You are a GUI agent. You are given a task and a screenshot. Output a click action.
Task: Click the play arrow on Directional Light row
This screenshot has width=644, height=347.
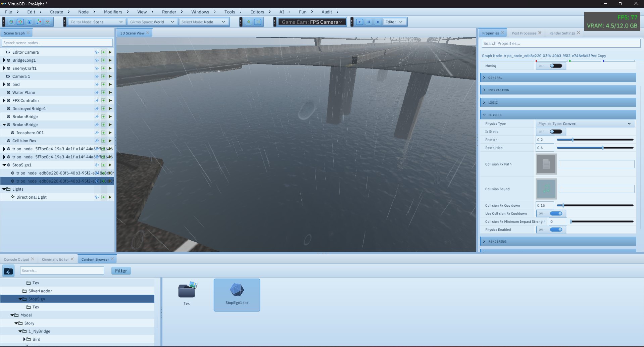(110, 197)
